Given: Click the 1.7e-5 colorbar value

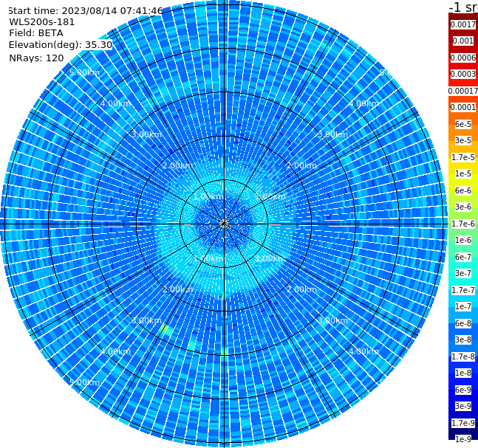Looking at the screenshot, I should coord(463,157).
